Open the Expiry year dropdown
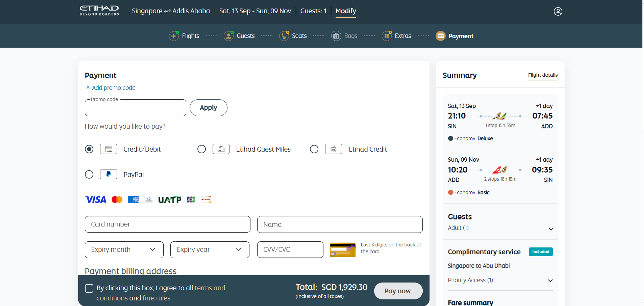Image resolution: width=644 pixels, height=306 pixels. (210, 250)
